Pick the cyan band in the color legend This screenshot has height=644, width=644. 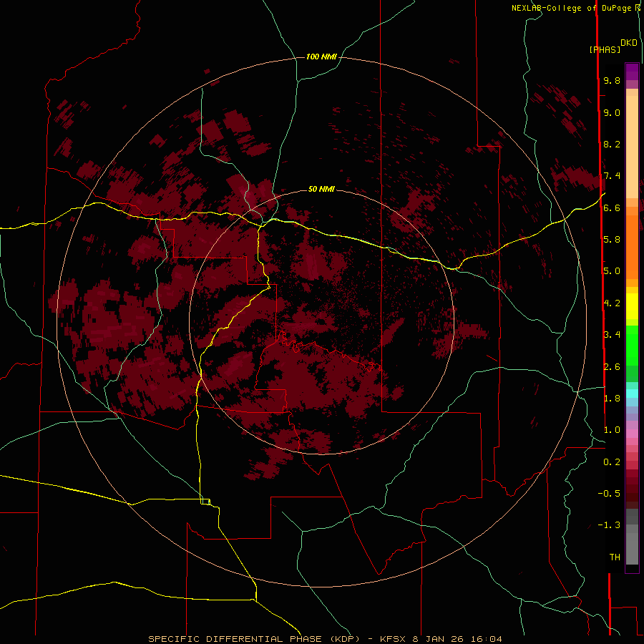pos(632,394)
